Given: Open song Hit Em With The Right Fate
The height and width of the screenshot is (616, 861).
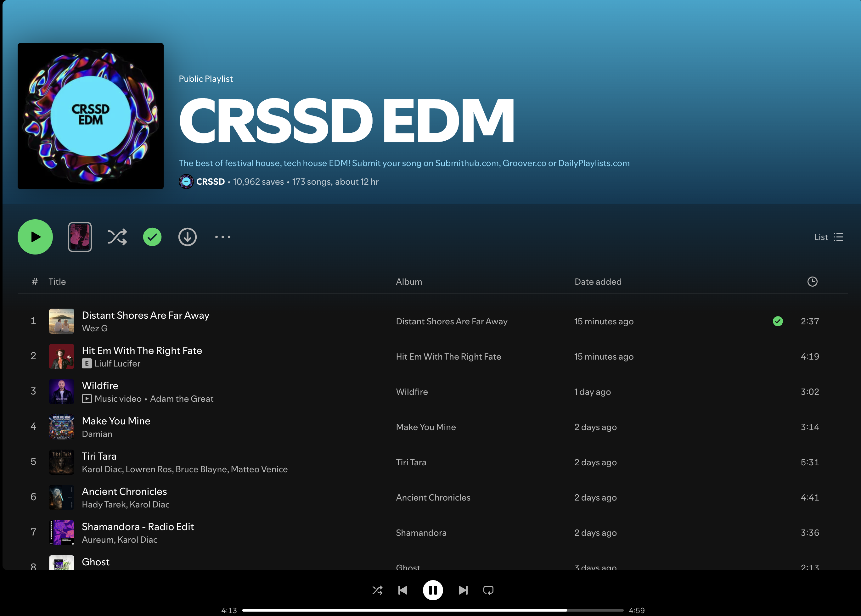Looking at the screenshot, I should coord(142,350).
